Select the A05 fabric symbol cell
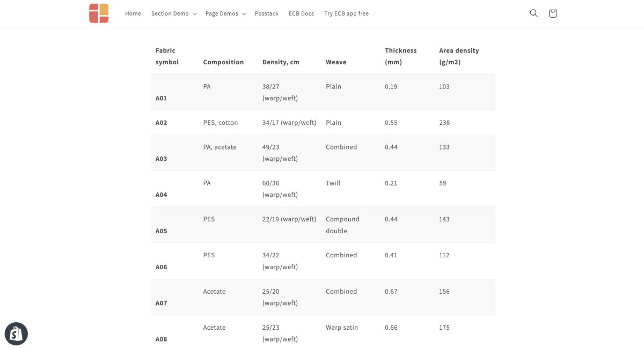 click(x=160, y=231)
